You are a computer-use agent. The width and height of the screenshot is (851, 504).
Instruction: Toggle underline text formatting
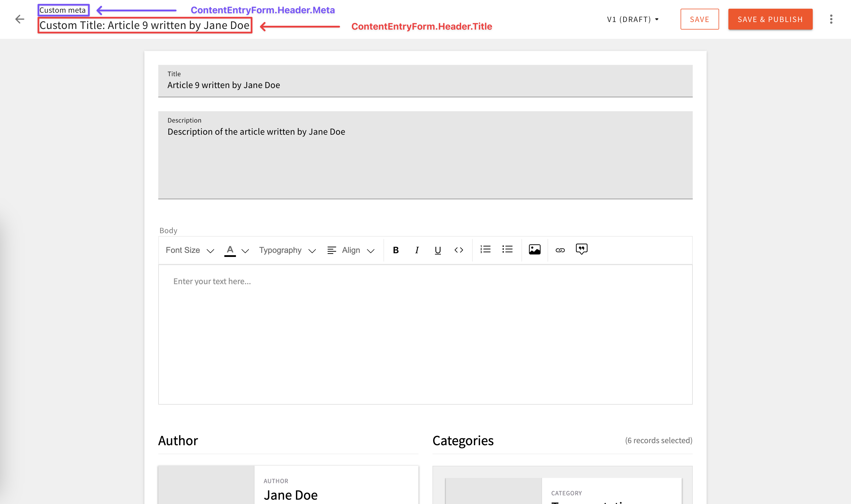coord(438,250)
